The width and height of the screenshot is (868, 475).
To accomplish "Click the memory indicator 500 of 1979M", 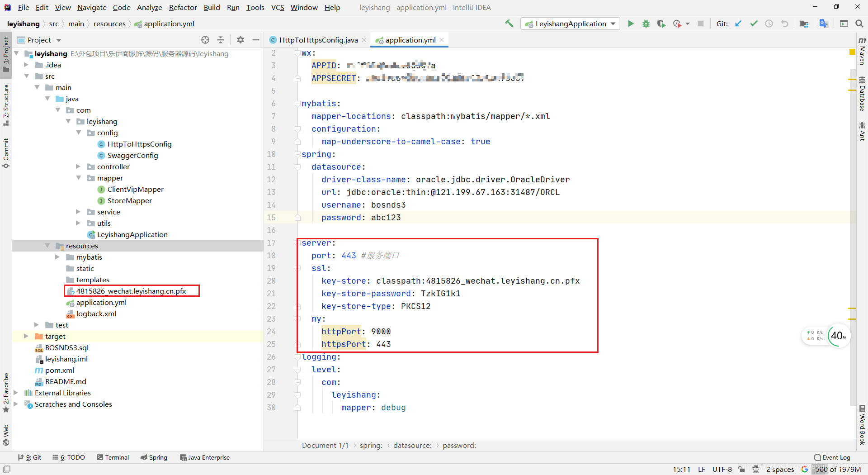I will click(838, 469).
